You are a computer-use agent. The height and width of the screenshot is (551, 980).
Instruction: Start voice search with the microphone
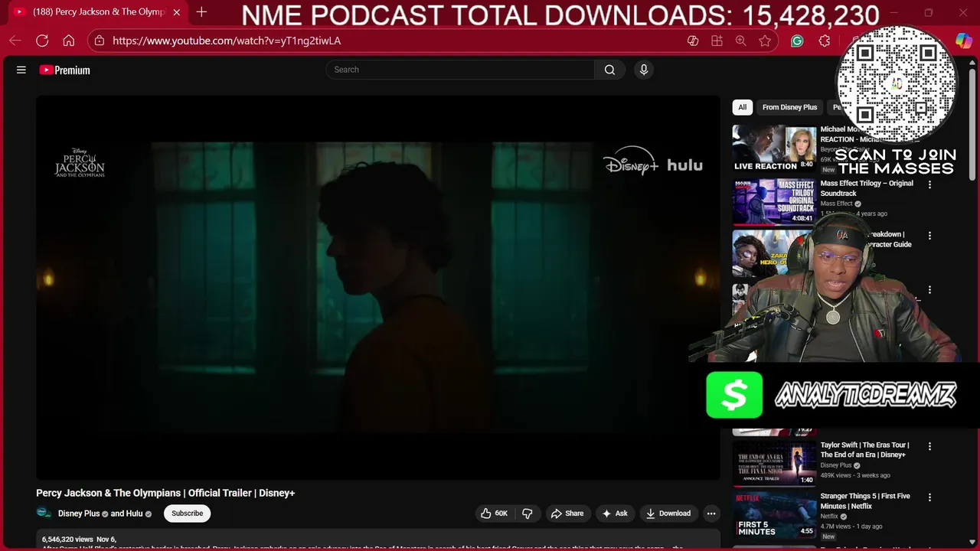[644, 70]
